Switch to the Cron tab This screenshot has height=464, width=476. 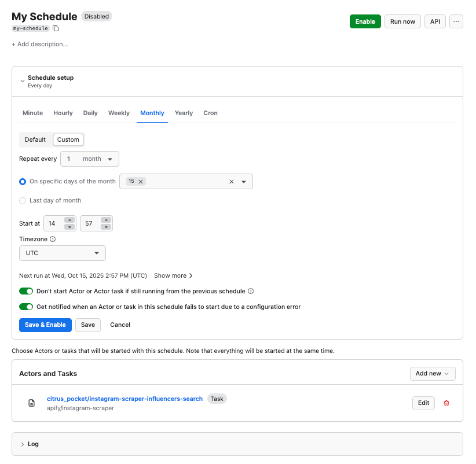click(210, 113)
